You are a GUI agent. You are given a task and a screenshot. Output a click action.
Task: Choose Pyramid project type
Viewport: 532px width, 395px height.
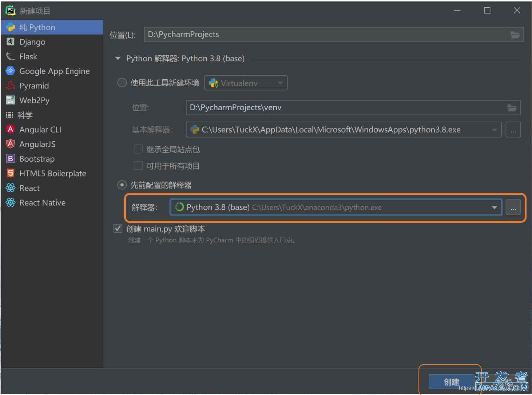pos(52,86)
